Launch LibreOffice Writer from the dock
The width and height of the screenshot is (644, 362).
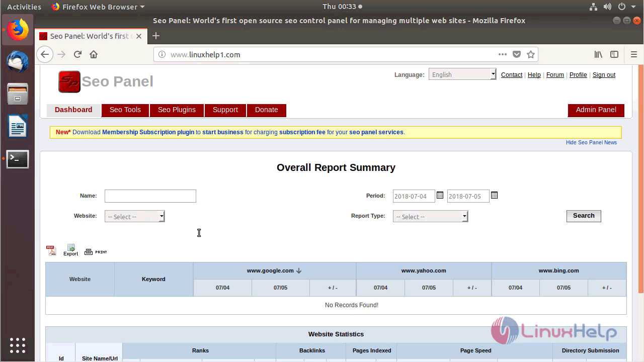[x=18, y=126]
